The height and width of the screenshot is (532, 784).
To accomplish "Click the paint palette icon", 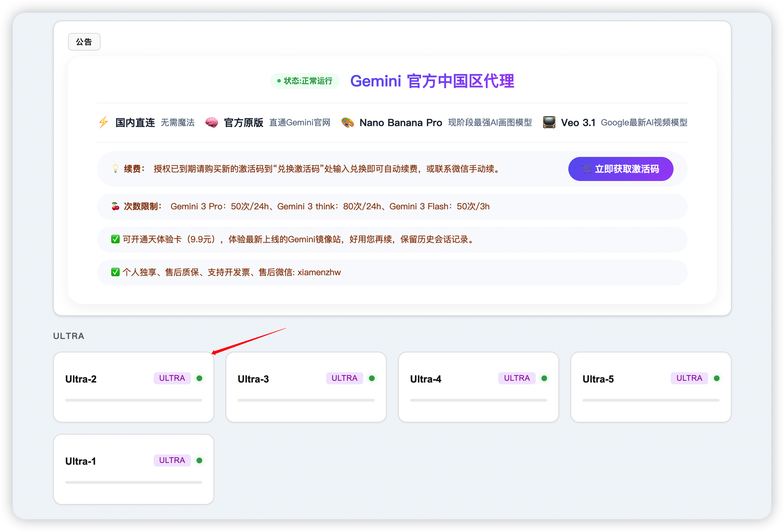I will tap(347, 123).
